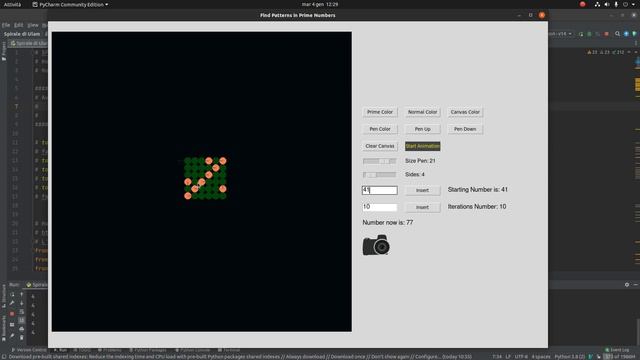The image size is (640, 360).
Task: Click the 4 spaces indent status entry
Action: (541, 357)
